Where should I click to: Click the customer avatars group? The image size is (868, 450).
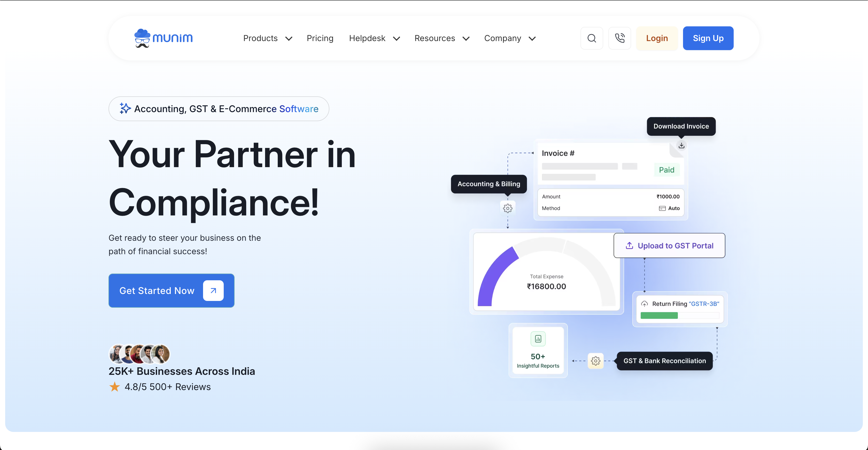[x=139, y=354]
